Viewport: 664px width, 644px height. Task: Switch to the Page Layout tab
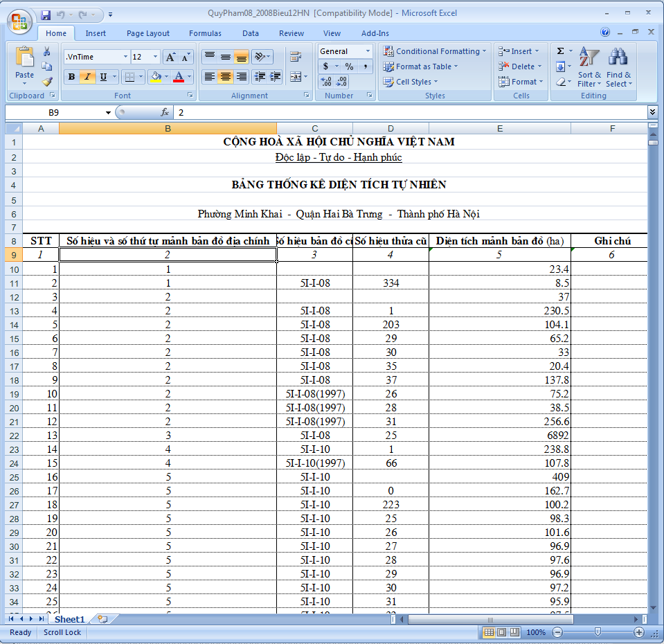[x=147, y=33]
